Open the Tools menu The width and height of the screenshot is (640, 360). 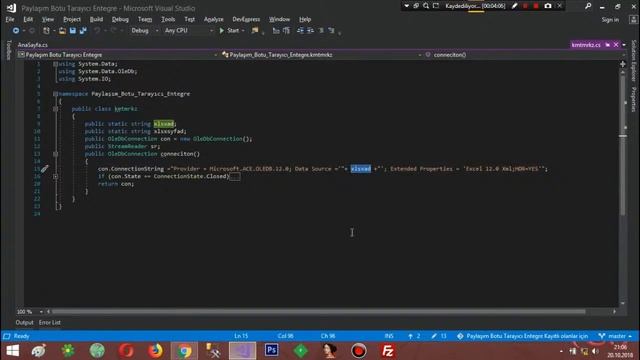click(168, 19)
